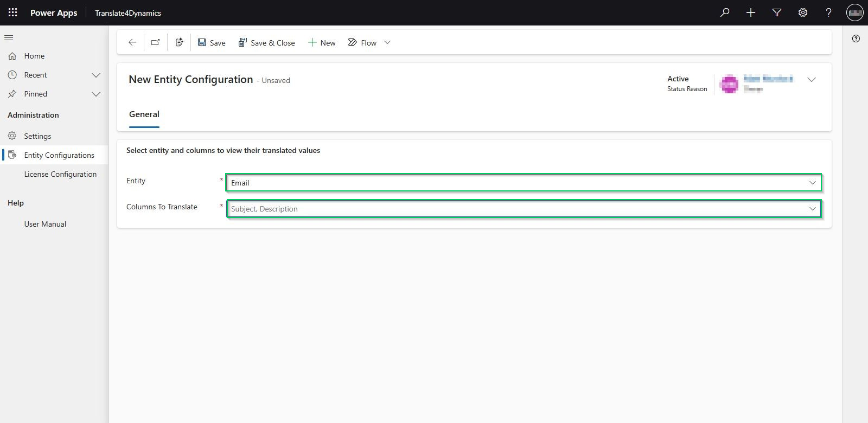
Task: Collapse the hamburger navigation menu
Action: click(9, 37)
